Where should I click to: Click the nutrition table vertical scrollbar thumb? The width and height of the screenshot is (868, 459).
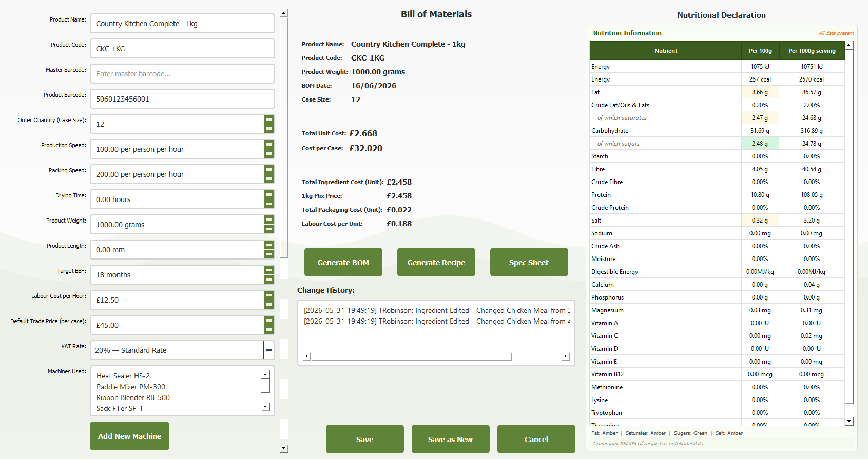tap(849, 227)
